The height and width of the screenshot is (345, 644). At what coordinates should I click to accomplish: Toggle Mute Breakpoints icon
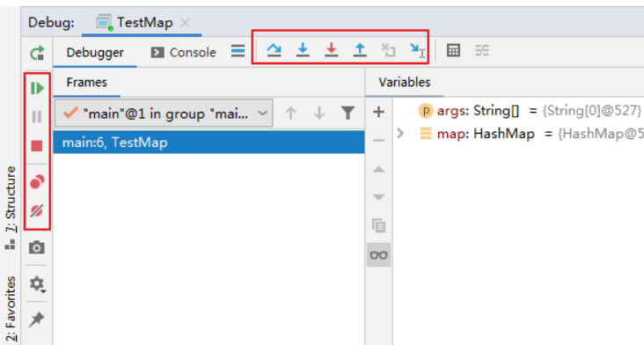pos(37,210)
